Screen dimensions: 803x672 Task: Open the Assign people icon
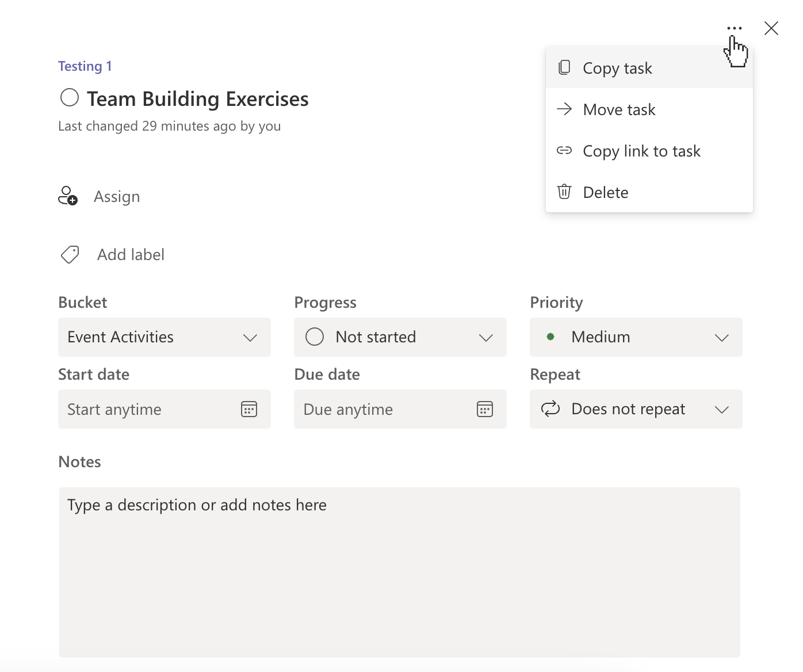(68, 196)
